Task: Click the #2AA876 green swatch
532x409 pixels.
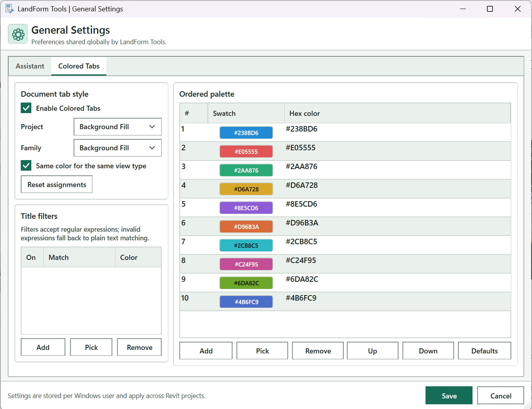Action: [246, 170]
